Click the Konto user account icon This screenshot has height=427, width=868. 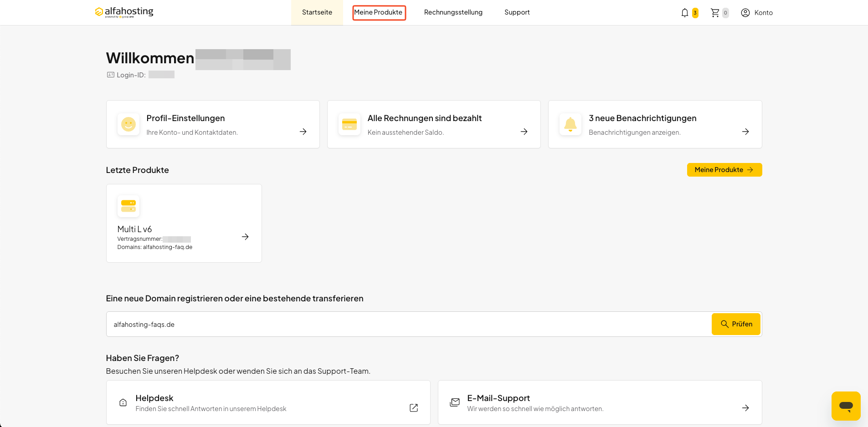coord(745,13)
